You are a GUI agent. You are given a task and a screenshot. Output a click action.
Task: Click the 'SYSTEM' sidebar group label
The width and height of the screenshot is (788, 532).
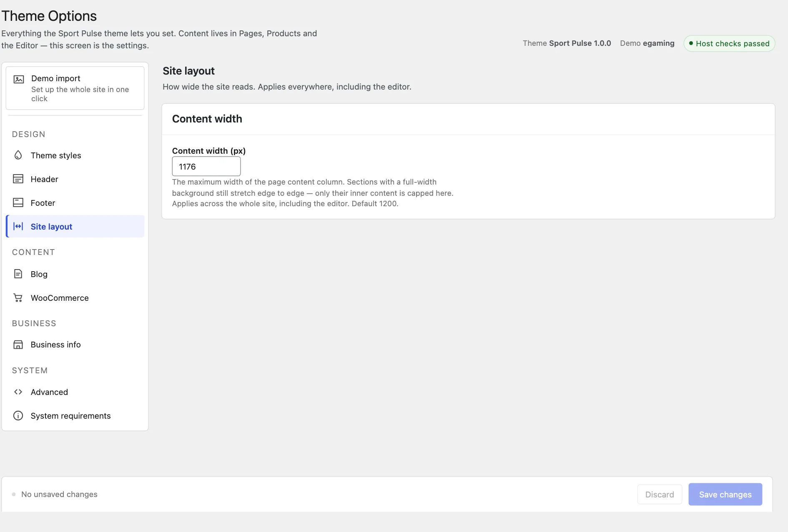point(30,371)
